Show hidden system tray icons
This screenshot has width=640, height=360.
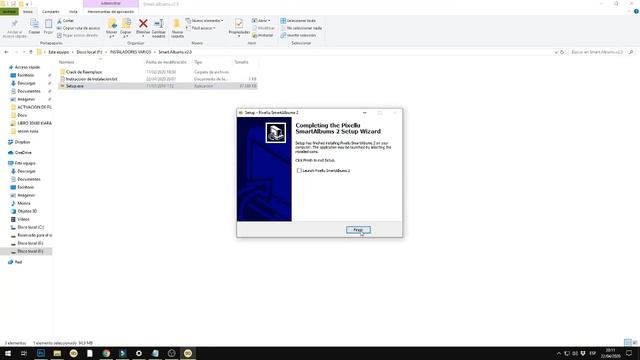[x=559, y=353]
